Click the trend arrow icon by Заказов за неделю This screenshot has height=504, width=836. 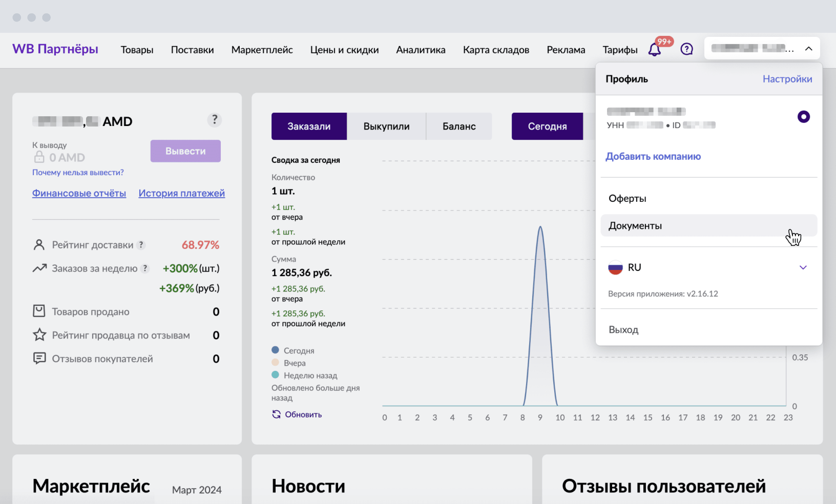pyautogui.click(x=39, y=268)
